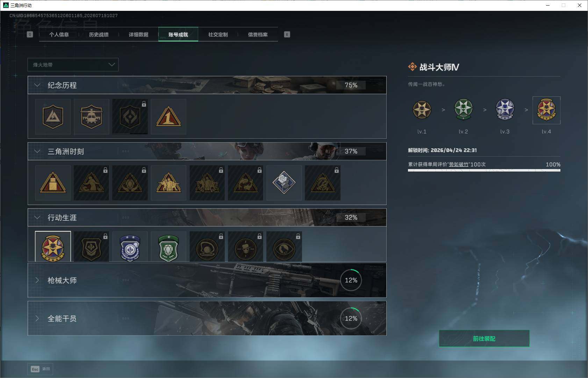The width and height of the screenshot is (588, 378).
Task: Click the 37% completion label of 三角洲时刻
Action: pyautogui.click(x=351, y=151)
